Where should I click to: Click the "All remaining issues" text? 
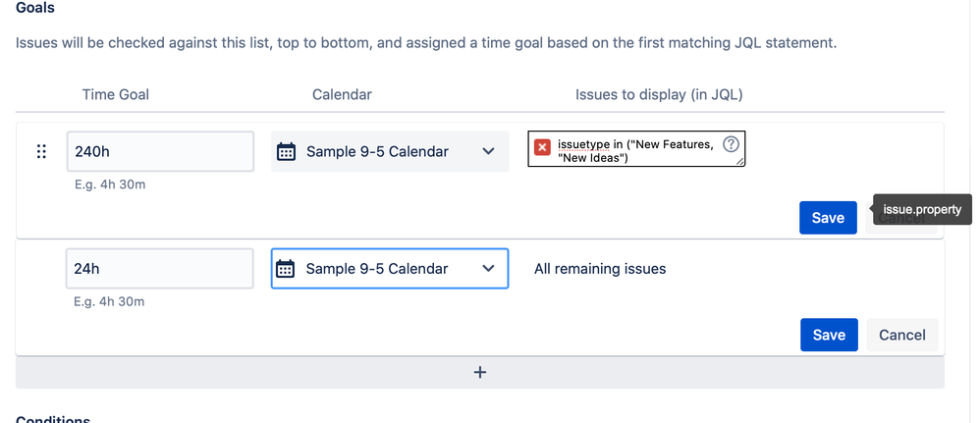(600, 269)
